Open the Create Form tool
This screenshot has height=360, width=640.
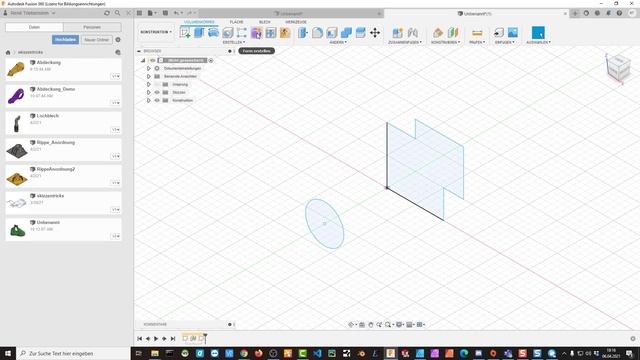pos(256,33)
